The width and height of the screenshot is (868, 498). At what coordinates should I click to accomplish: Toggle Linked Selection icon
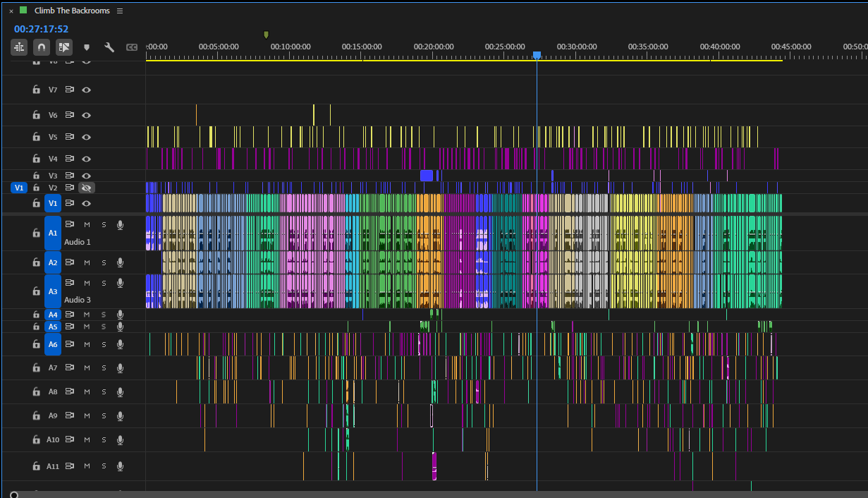tap(64, 47)
